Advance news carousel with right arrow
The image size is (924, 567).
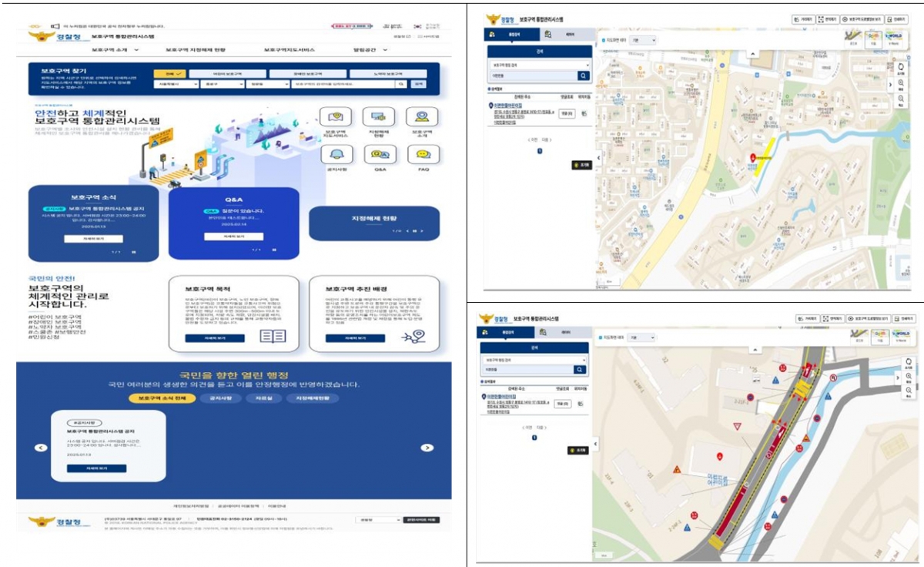coord(426,447)
